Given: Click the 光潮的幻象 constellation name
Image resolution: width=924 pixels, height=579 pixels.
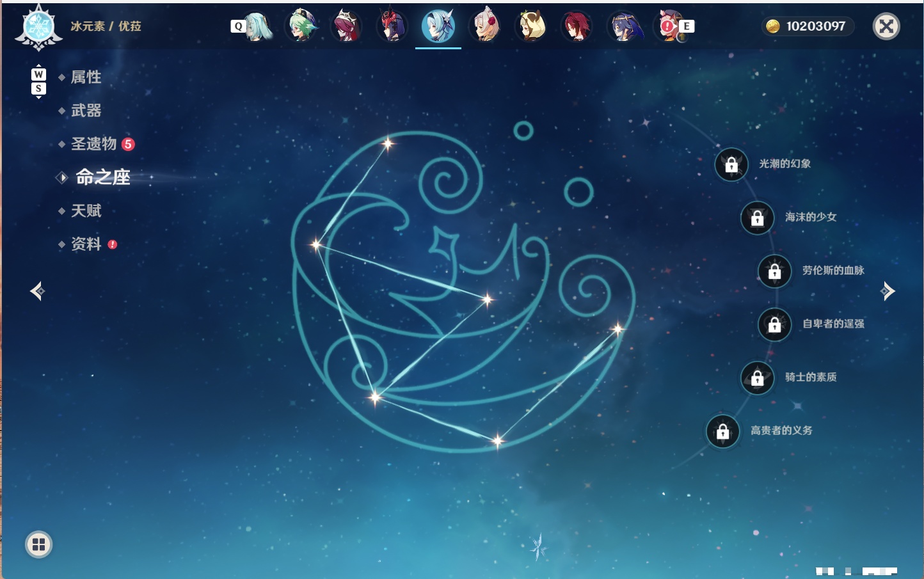Looking at the screenshot, I should coord(785,164).
